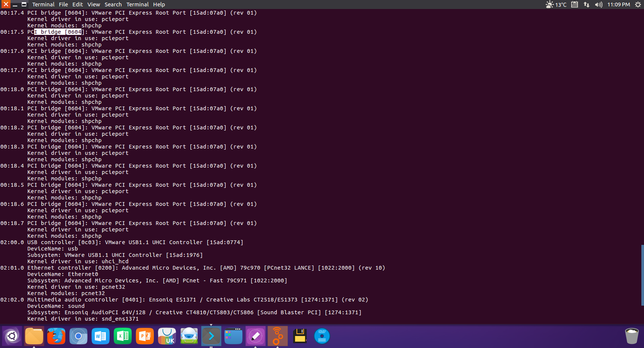The width and height of the screenshot is (644, 348).
Task: Open the purple pencil editor icon
Action: tap(256, 336)
